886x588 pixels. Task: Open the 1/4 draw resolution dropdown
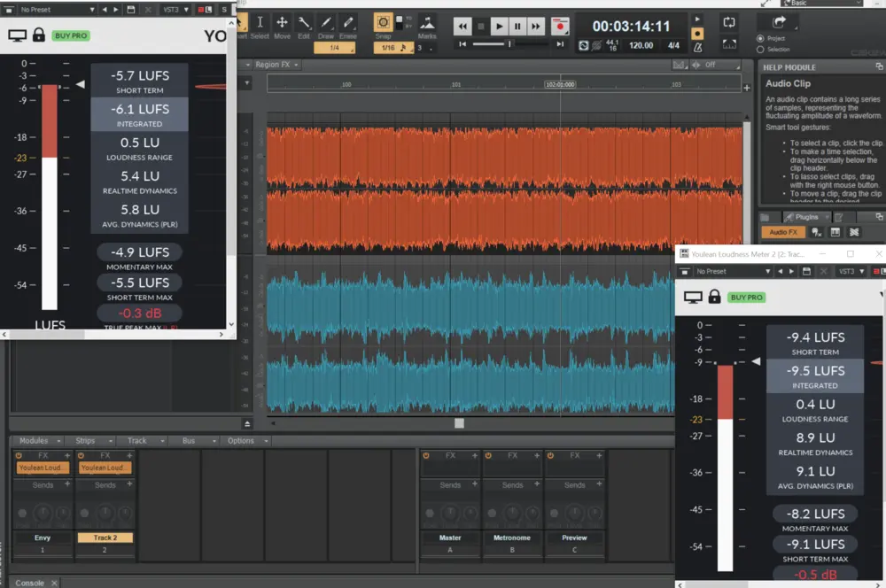[335, 48]
